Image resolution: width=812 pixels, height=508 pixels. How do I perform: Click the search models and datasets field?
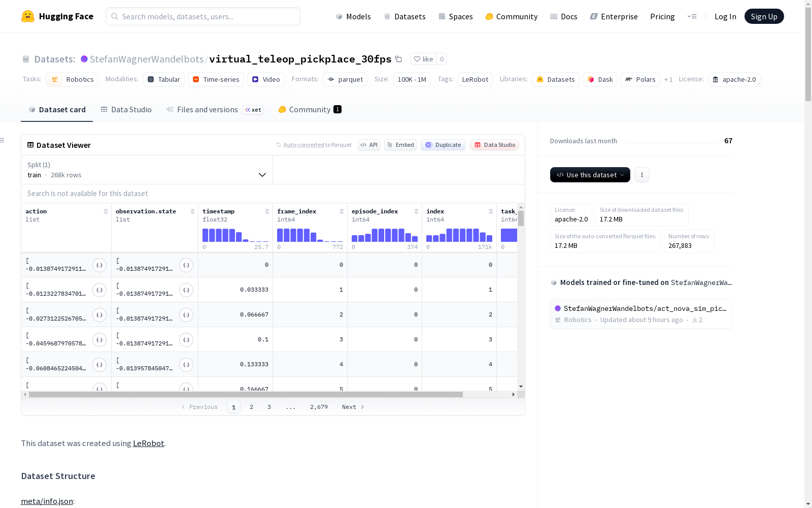203,16
